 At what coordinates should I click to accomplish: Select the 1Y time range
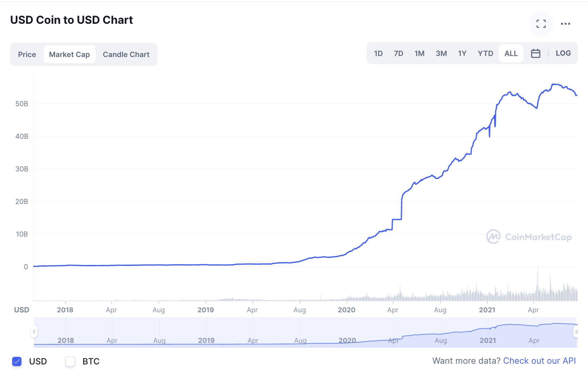click(462, 53)
